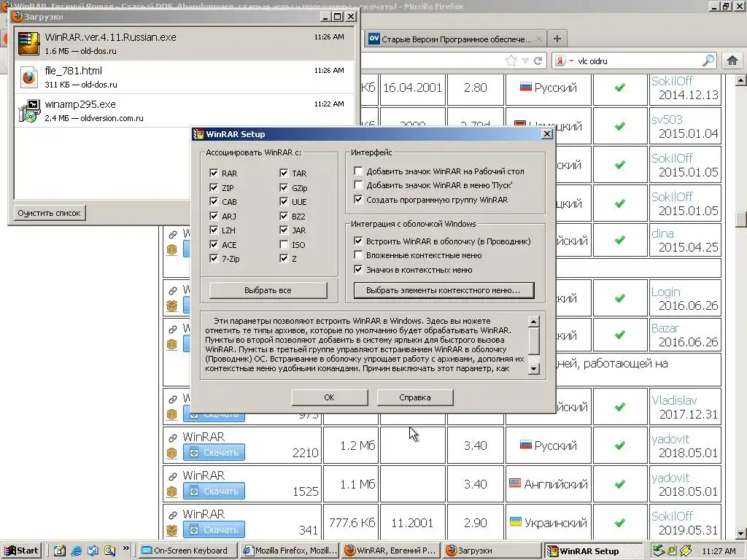Image resolution: width=747 pixels, height=560 pixels.
Task: Select the '16.04.2001' date cell
Action: pos(413,87)
